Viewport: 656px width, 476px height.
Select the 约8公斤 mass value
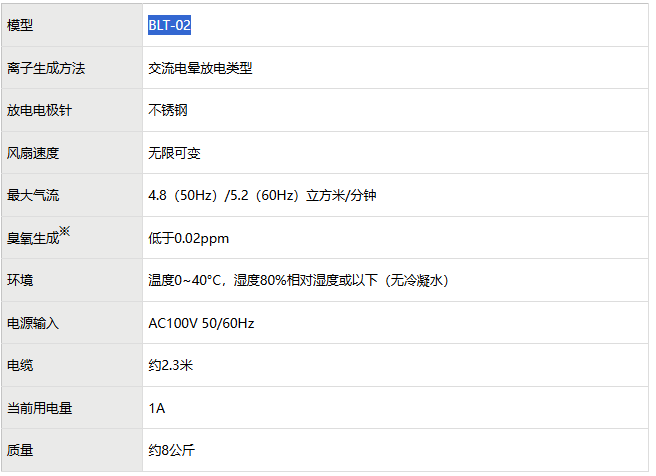(171, 451)
